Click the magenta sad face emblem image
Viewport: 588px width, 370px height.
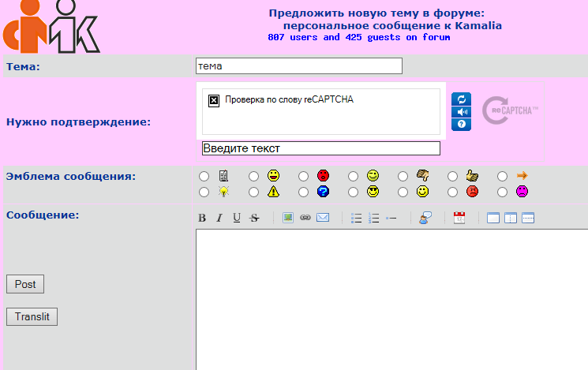[522, 192]
